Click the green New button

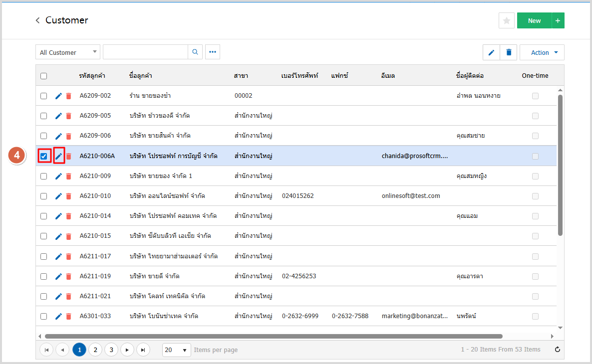coord(534,20)
